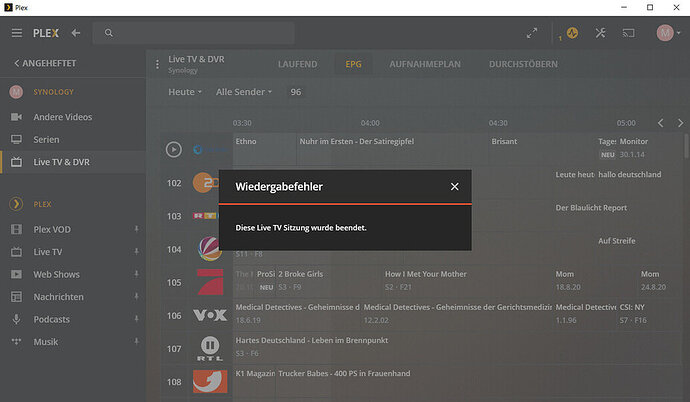Open Musik
The width and height of the screenshot is (690, 402).
click(46, 342)
